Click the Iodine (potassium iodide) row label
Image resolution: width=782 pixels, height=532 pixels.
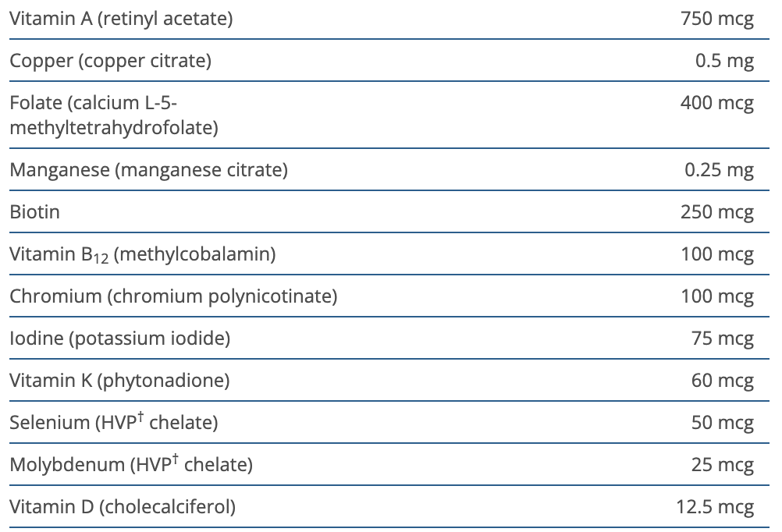click(x=119, y=339)
